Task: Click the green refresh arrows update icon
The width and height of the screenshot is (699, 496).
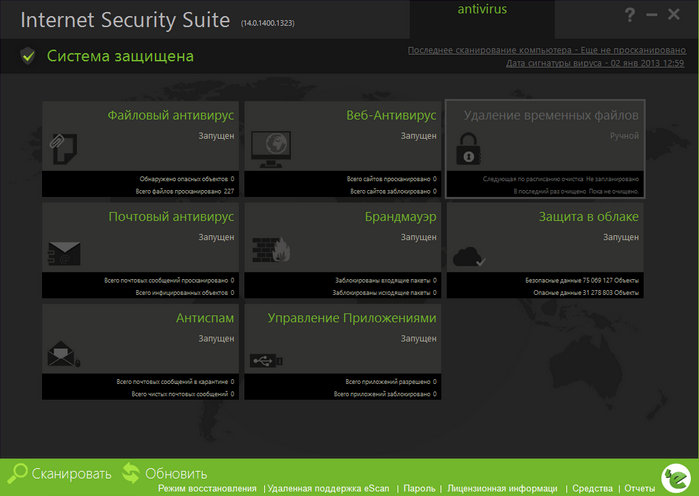Action: click(131, 473)
